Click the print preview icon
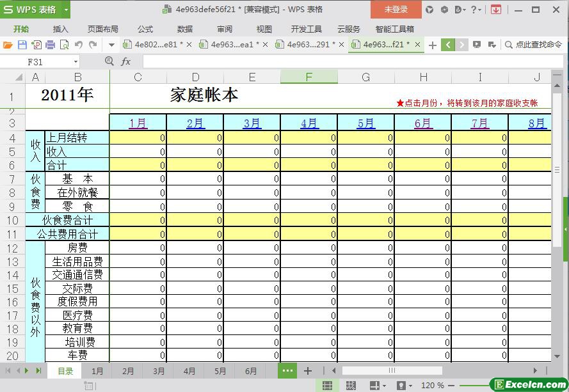Image resolution: width=569 pixels, height=392 pixels. point(64,45)
